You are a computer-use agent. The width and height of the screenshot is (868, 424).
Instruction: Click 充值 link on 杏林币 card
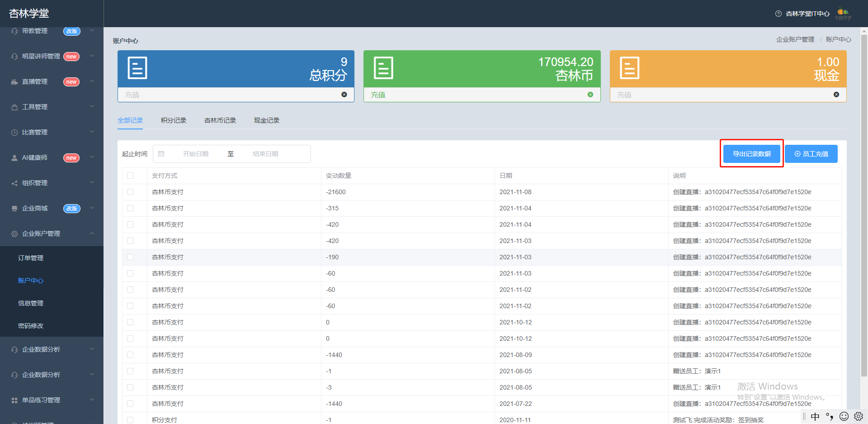(x=378, y=95)
